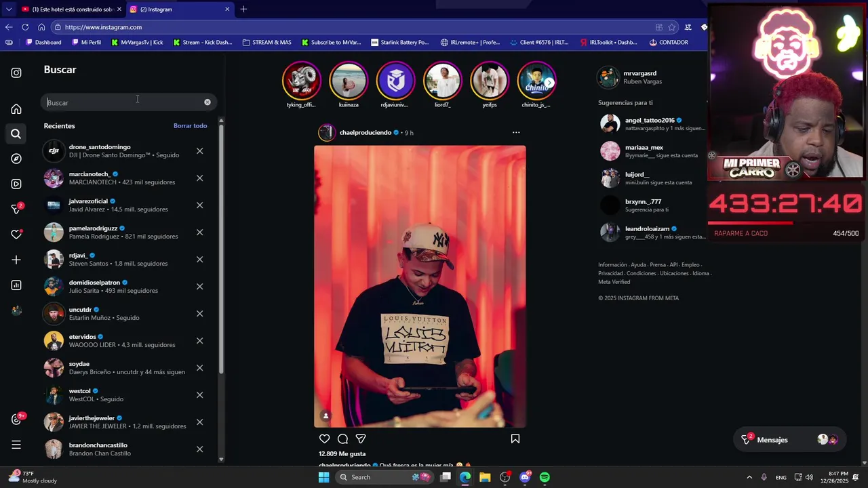Open suggested account leandroloaizam
This screenshot has width=868, height=488.
647,228
